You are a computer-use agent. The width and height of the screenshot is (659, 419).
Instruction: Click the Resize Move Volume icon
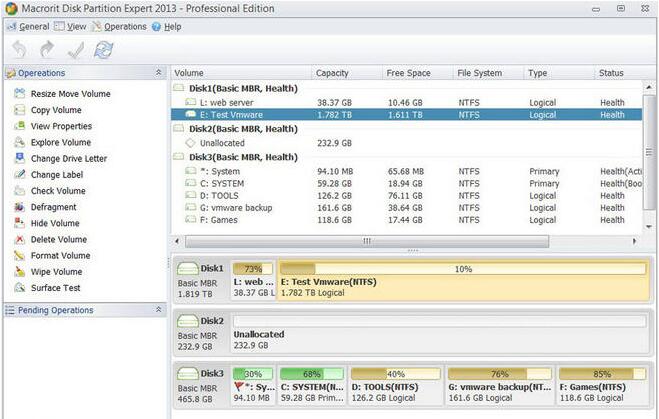(19, 93)
